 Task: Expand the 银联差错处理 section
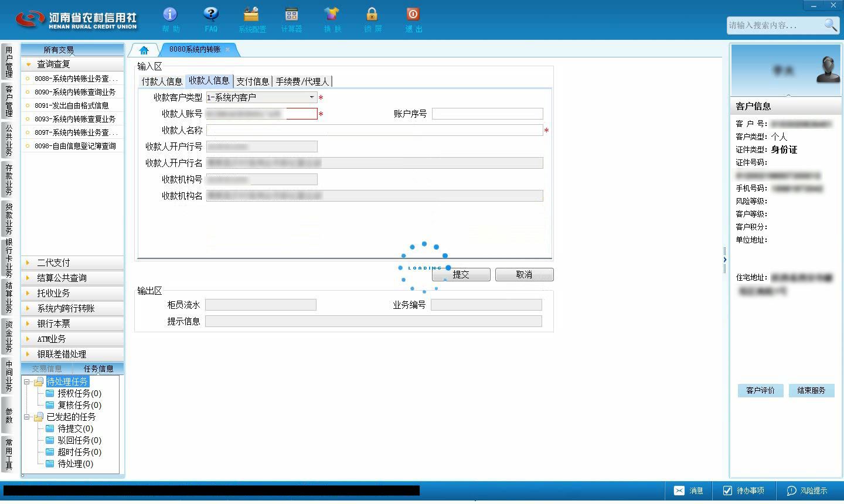pos(73,354)
